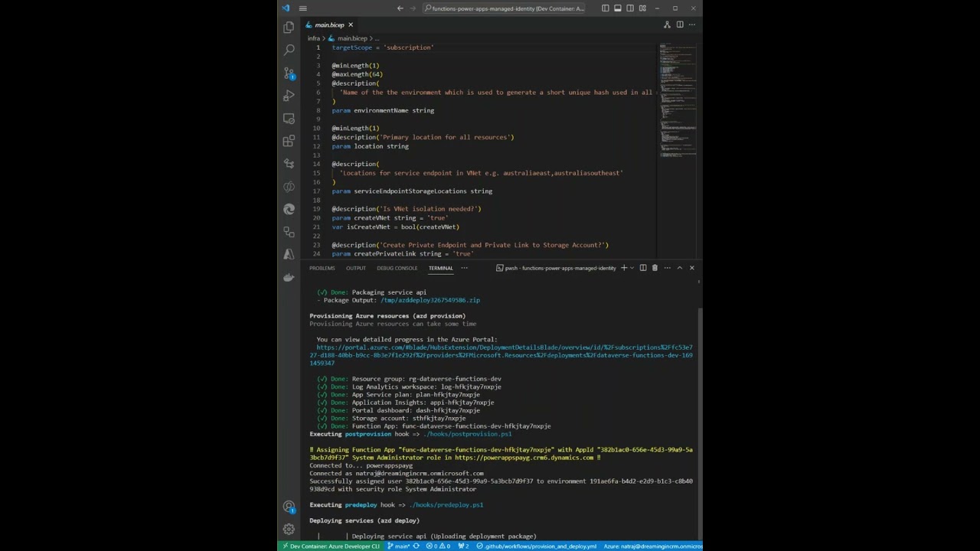The width and height of the screenshot is (980, 551).
Task: Split the editor to the right
Action: click(680, 24)
